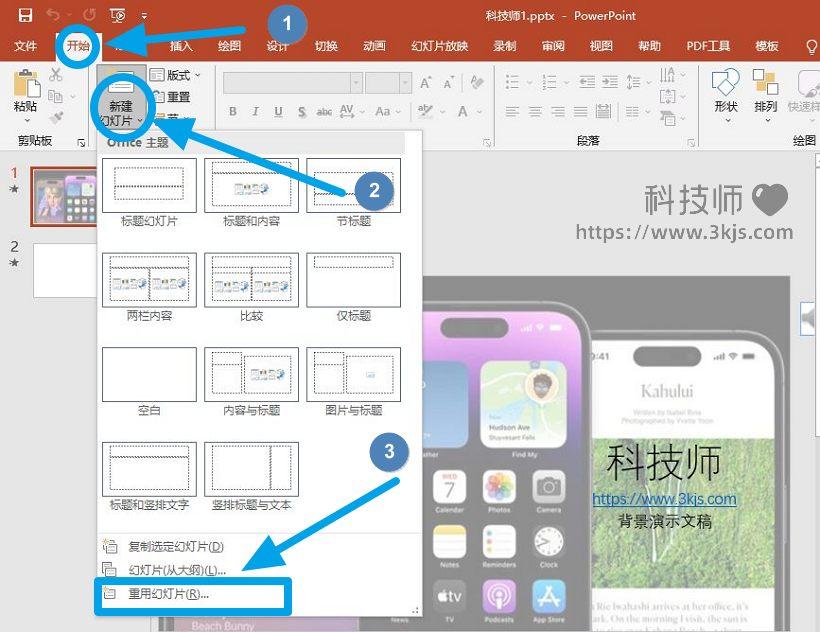Click Increase List Level icon
Image resolution: width=820 pixels, height=632 pixels.
610,82
